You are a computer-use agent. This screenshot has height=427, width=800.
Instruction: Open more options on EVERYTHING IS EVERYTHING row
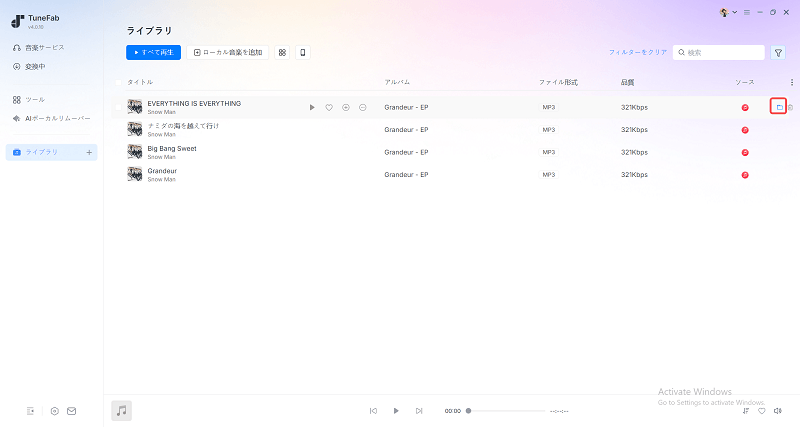pyautogui.click(x=363, y=108)
